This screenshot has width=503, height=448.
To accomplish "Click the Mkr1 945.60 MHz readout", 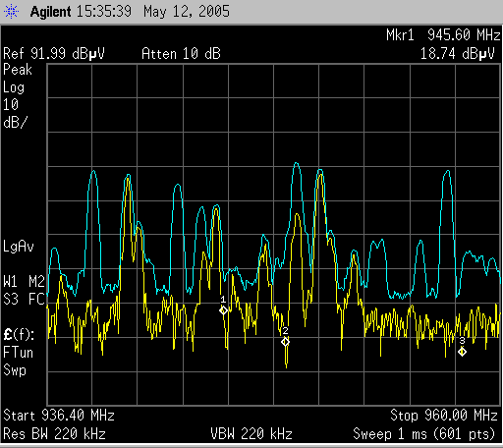I will [443, 35].
